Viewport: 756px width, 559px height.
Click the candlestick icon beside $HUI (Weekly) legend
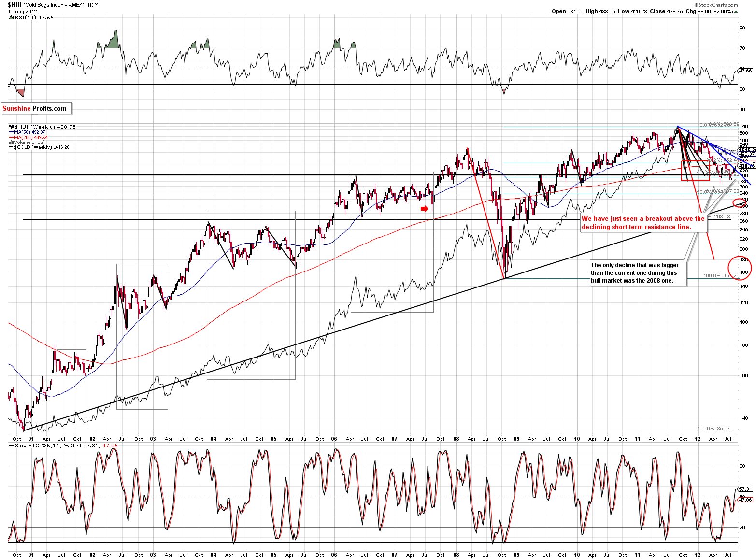coord(11,127)
